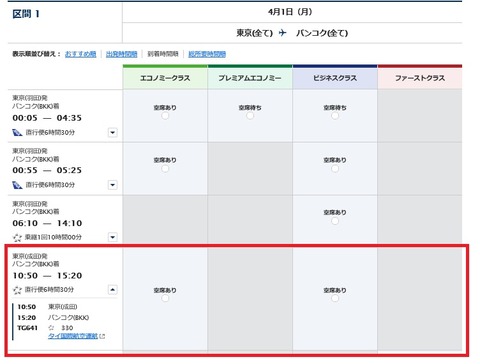480x364 pixels.
Task: Click external link icon beside タイ国際航空運航
Action: click(102, 336)
